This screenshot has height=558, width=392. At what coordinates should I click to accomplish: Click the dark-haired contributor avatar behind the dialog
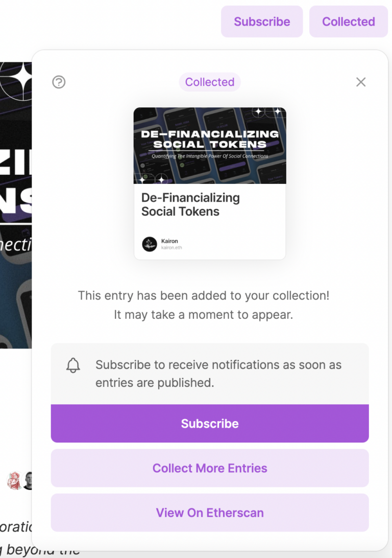tap(29, 481)
